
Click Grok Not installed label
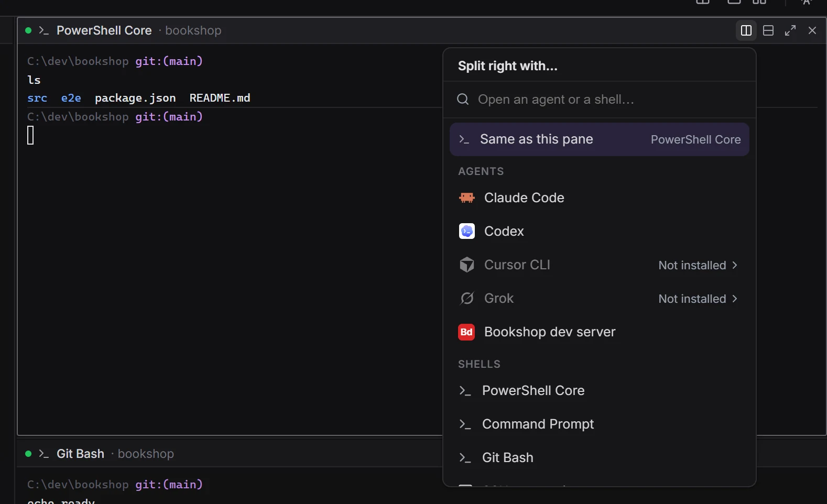pyautogui.click(x=692, y=299)
